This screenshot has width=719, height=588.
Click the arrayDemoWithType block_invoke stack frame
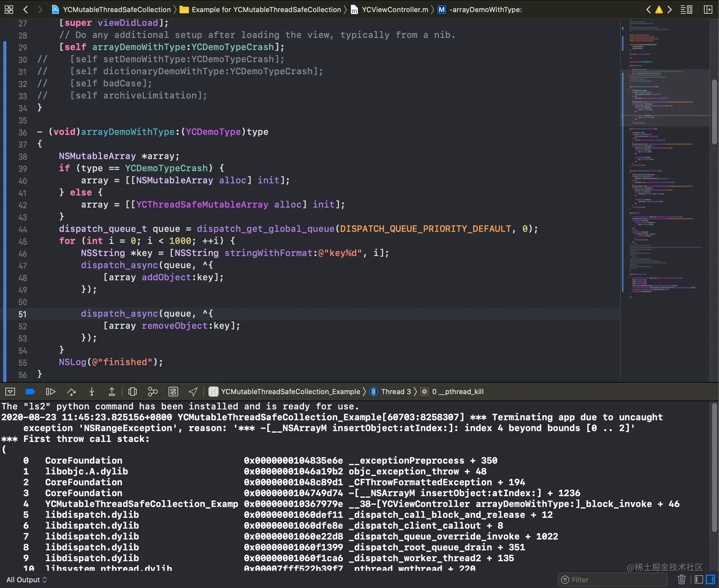pos(351,504)
